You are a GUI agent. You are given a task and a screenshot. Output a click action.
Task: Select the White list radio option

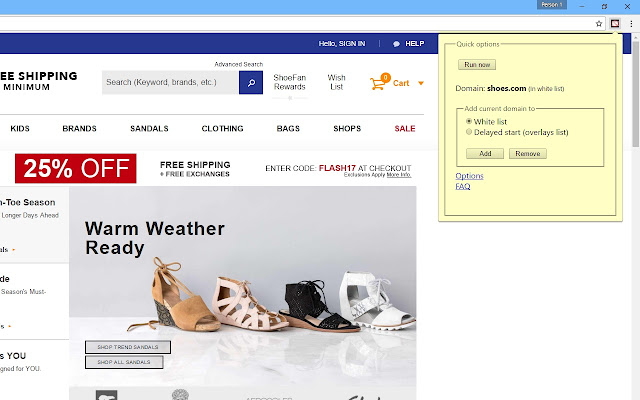pyautogui.click(x=469, y=121)
